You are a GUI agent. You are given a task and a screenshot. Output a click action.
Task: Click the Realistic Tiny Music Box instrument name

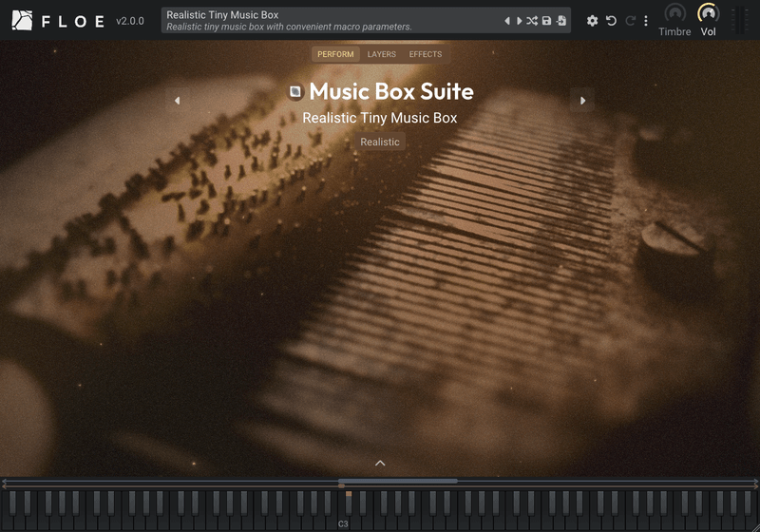coord(379,118)
